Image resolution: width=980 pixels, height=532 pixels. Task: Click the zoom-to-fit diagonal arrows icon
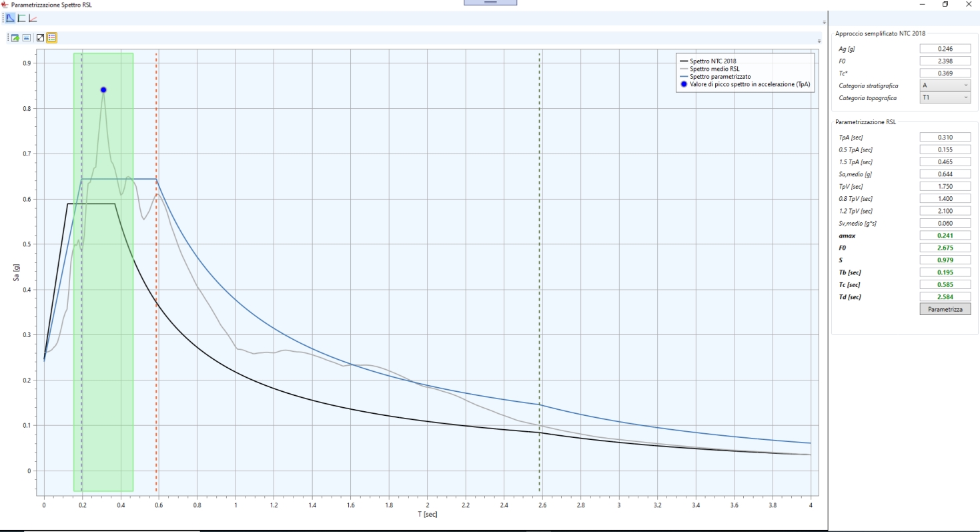[41, 38]
